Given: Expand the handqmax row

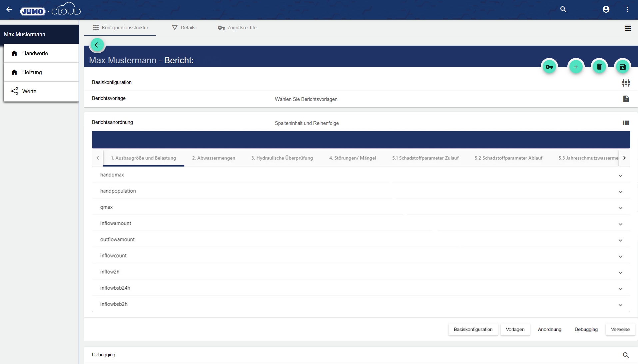Looking at the screenshot, I should click(620, 176).
